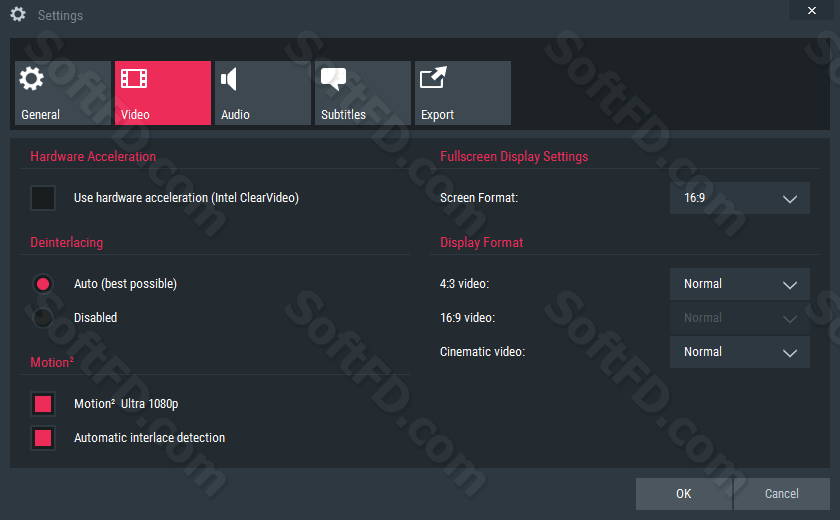This screenshot has width=840, height=520.
Task: Click the Hardware Acceleration section heading
Action: (93, 156)
